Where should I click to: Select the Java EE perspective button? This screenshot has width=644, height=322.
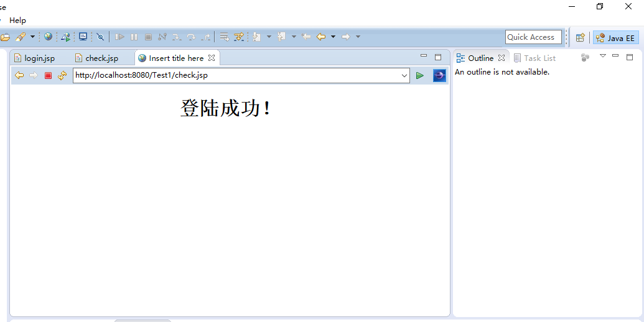pyautogui.click(x=615, y=38)
